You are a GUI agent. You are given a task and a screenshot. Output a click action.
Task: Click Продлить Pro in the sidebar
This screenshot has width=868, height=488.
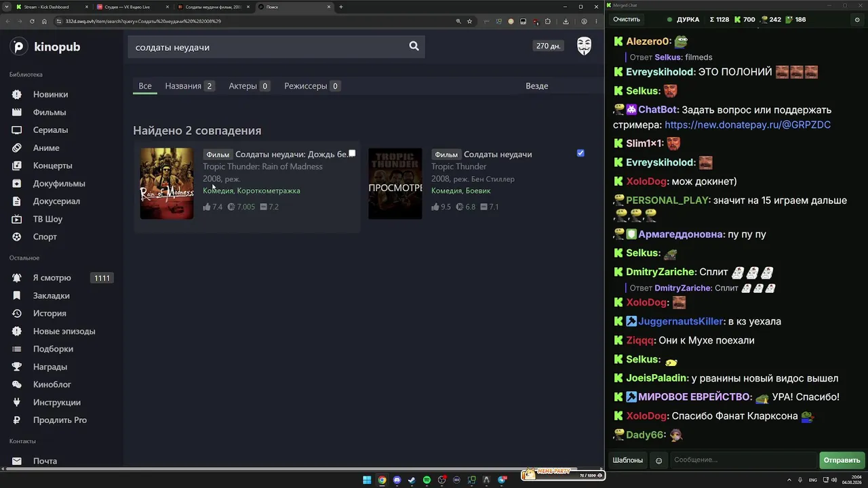coord(60,420)
